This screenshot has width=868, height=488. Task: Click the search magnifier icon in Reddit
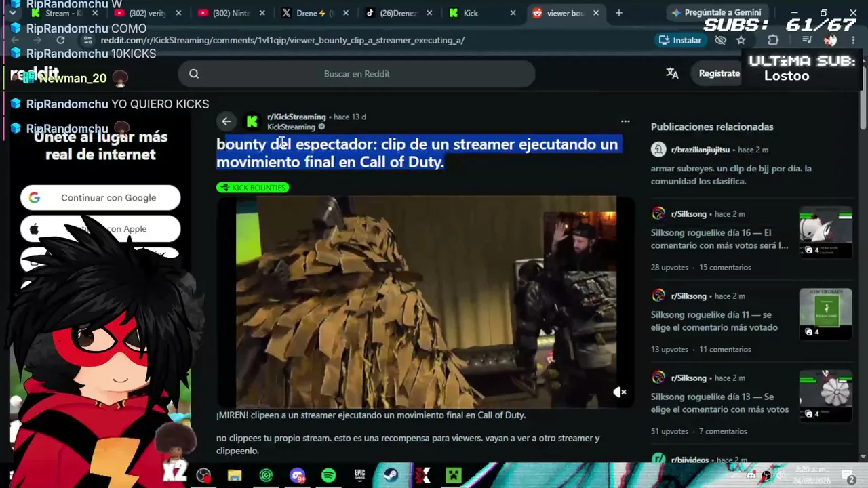(194, 74)
